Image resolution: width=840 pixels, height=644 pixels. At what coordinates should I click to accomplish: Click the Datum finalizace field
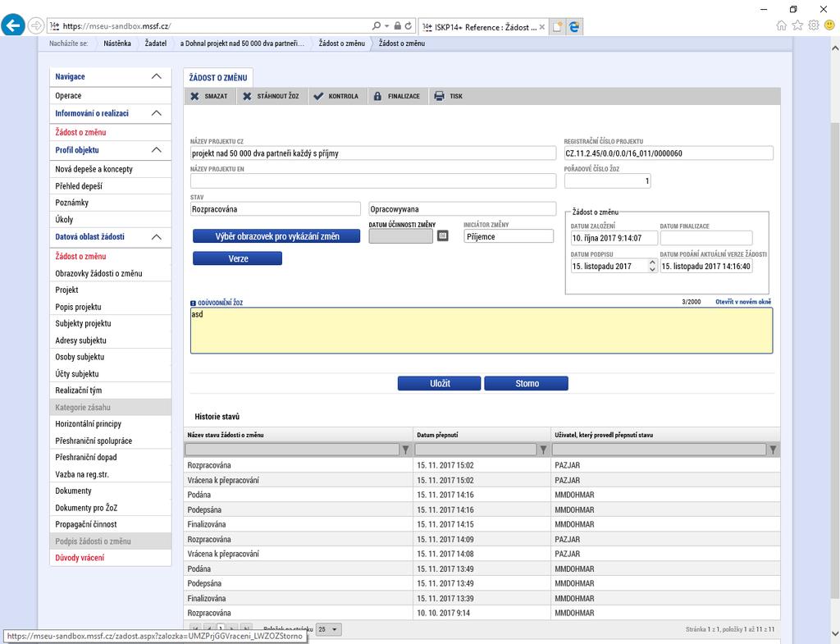(x=706, y=238)
